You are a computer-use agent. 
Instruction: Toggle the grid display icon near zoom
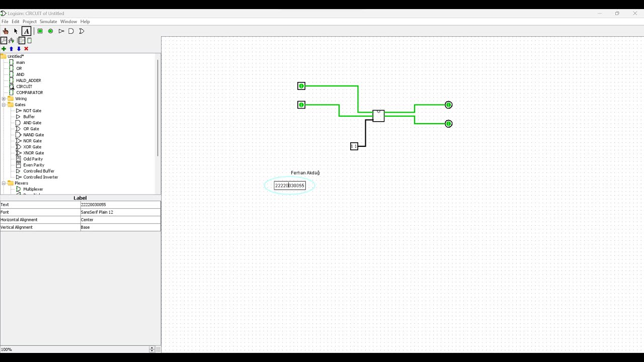158,349
